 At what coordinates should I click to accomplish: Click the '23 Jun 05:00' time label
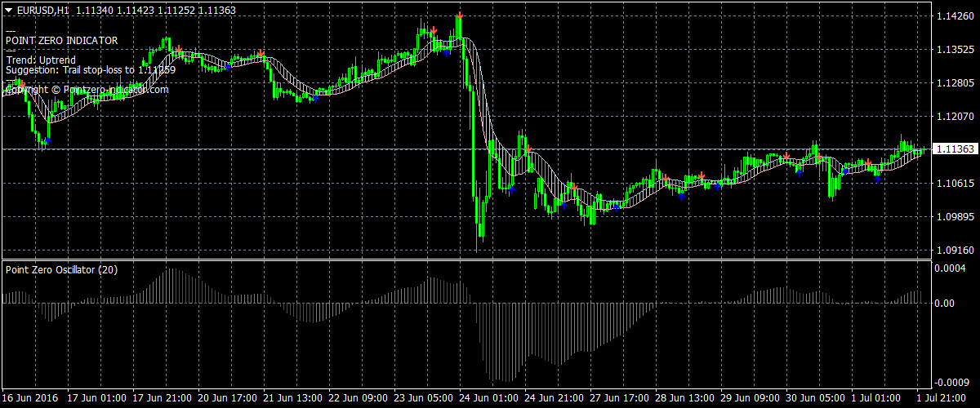click(424, 399)
